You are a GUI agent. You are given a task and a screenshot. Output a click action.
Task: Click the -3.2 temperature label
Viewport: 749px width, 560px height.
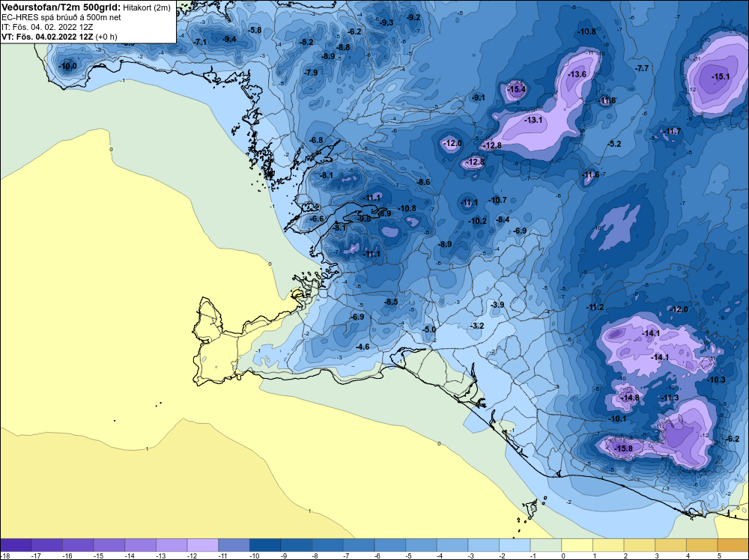click(477, 326)
